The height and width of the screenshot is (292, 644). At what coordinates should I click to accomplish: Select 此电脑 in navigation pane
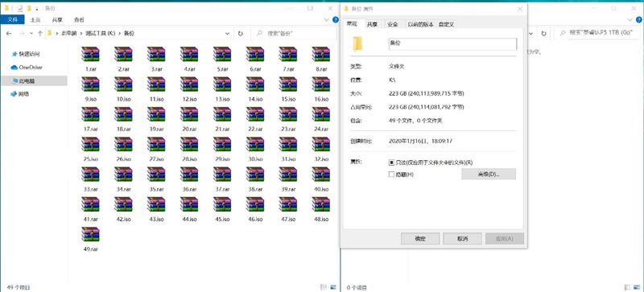coord(35,81)
